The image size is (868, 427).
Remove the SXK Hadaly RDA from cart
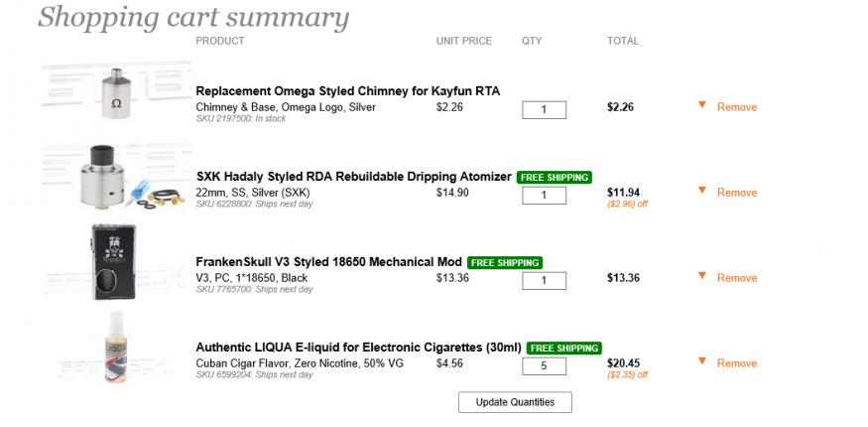(737, 193)
